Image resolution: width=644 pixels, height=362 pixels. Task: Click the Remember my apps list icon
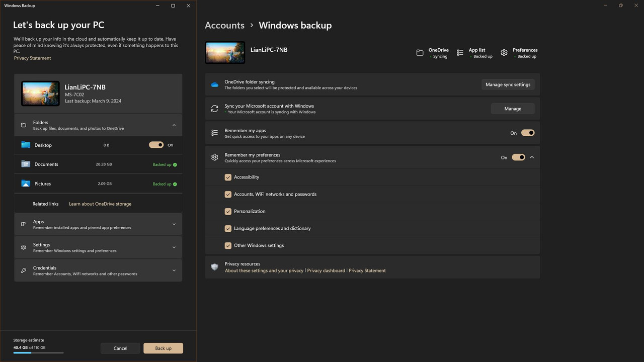pos(215,133)
